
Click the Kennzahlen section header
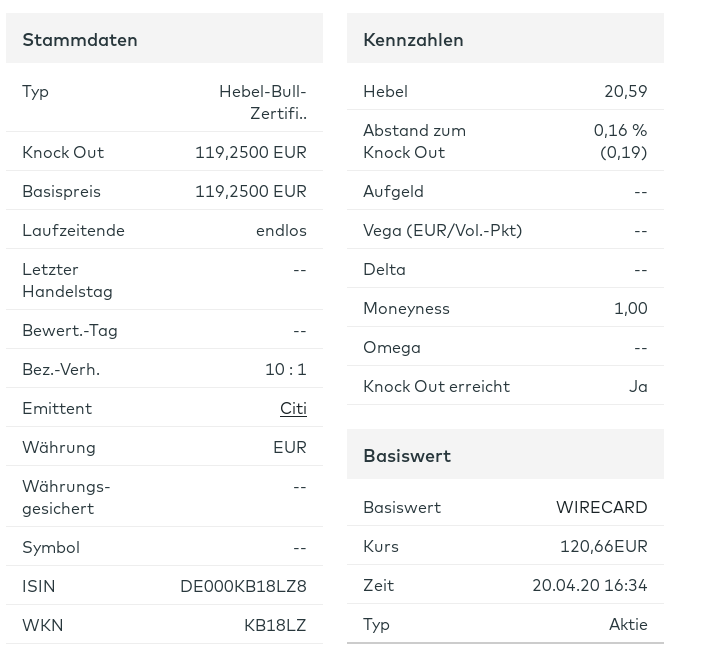tap(413, 40)
